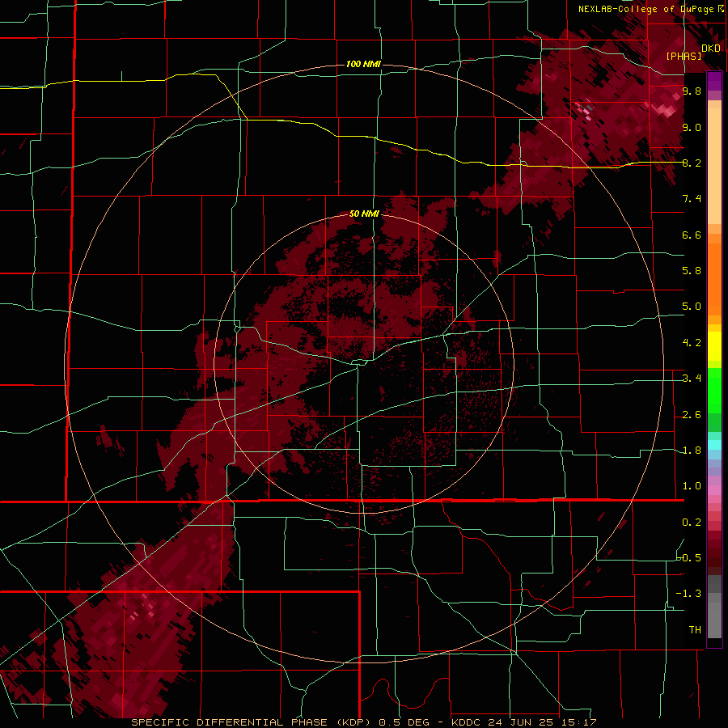
Task: Click the 1.0 legend value
Action: [692, 486]
